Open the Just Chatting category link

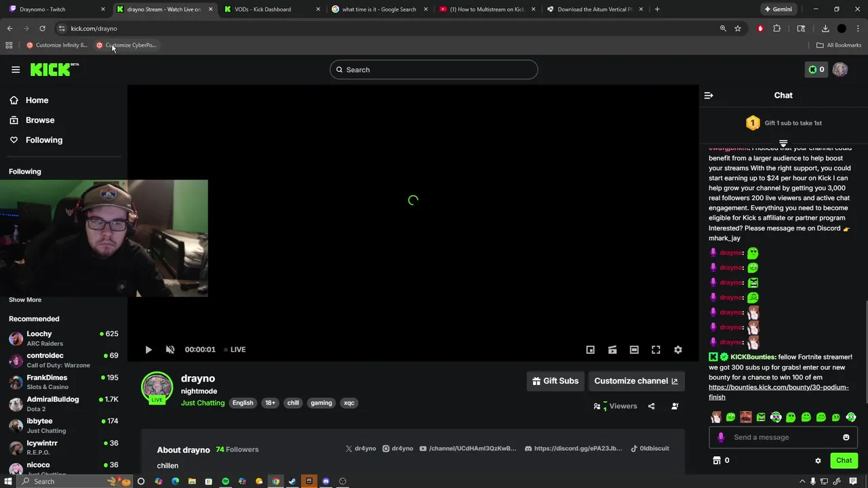pyautogui.click(x=203, y=403)
